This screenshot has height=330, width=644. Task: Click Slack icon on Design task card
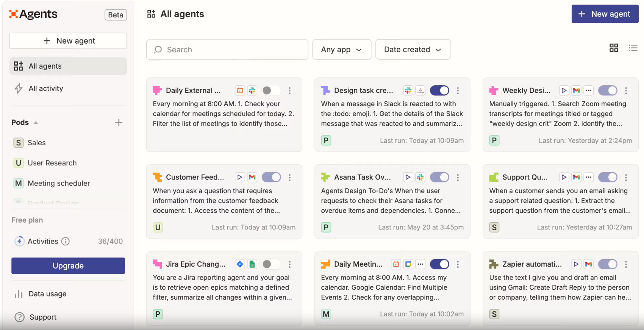pos(408,90)
